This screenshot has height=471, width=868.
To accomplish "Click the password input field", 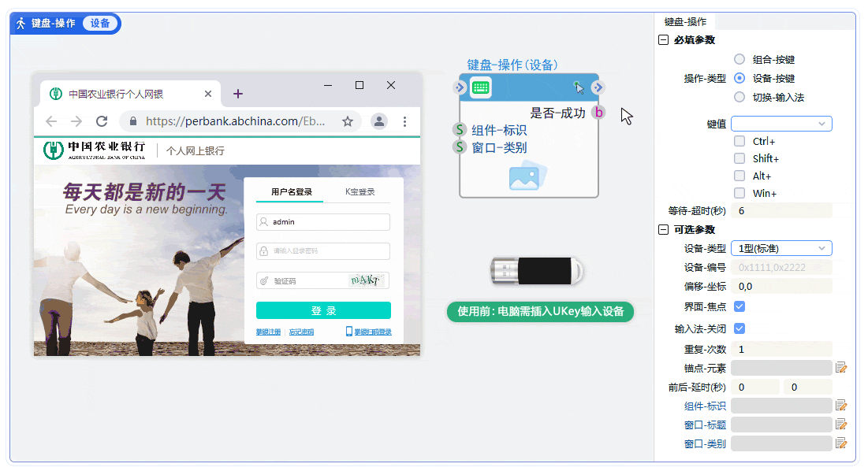I will tap(323, 251).
